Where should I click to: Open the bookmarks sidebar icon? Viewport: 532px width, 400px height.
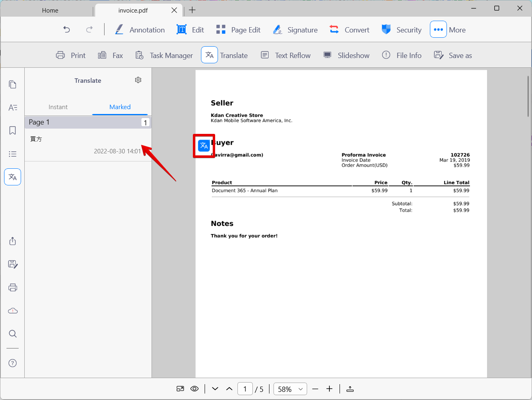point(13,131)
